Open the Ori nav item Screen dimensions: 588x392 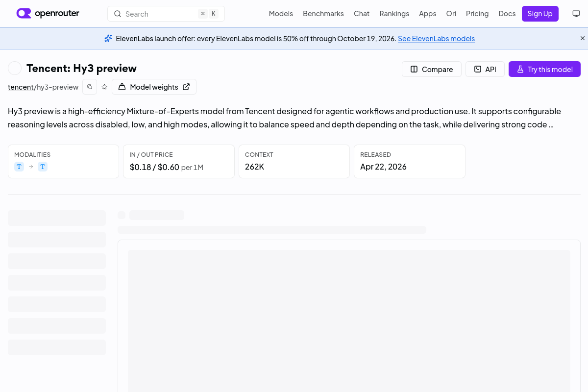pos(451,14)
